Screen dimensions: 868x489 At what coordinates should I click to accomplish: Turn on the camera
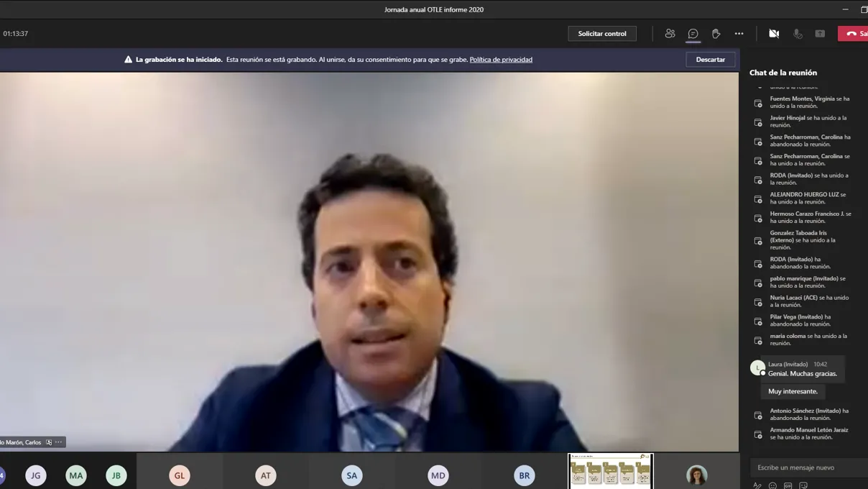click(774, 34)
